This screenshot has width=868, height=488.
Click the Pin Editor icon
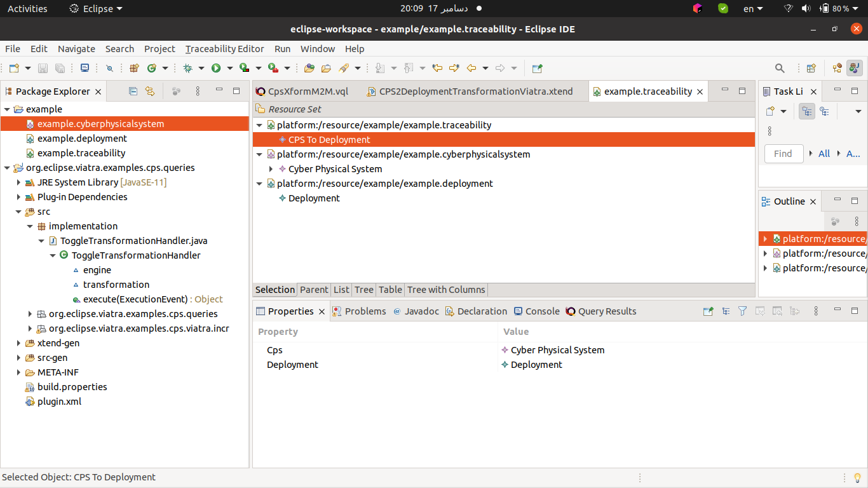(x=538, y=68)
